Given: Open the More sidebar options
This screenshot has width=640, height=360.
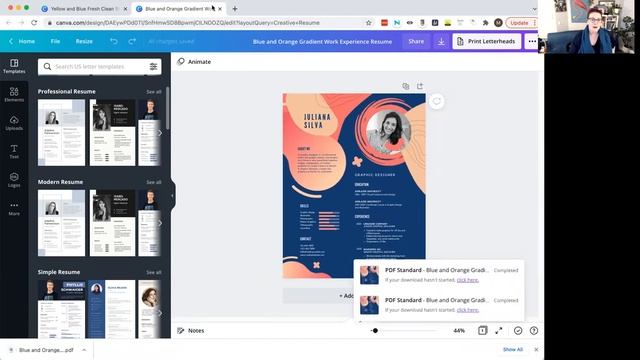Looking at the screenshot, I should click(x=14, y=208).
